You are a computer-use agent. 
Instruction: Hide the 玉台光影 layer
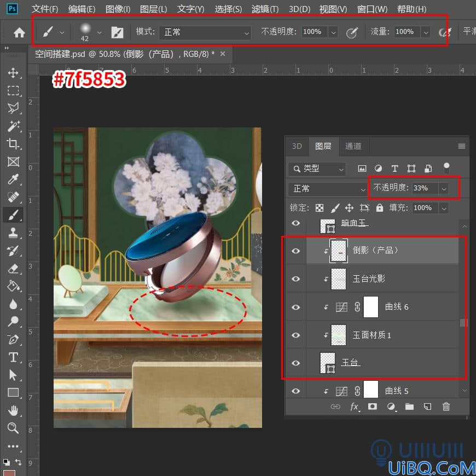[295, 278]
